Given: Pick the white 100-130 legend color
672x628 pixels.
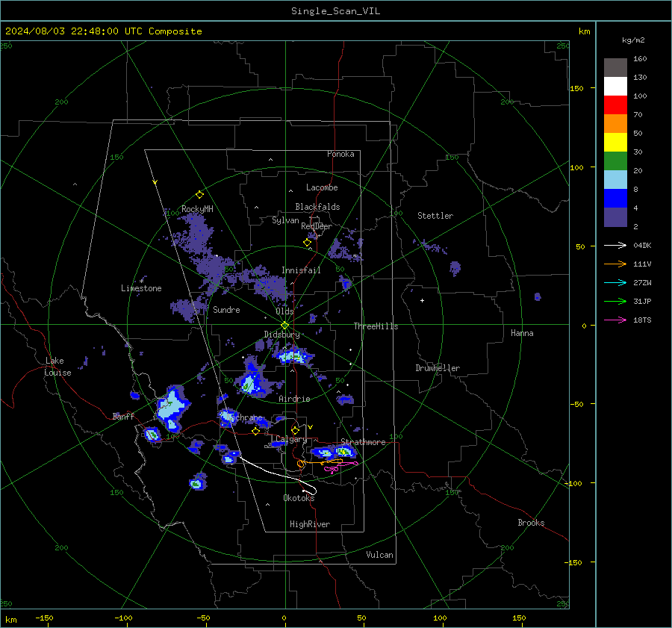Looking at the screenshot, I should (x=615, y=87).
